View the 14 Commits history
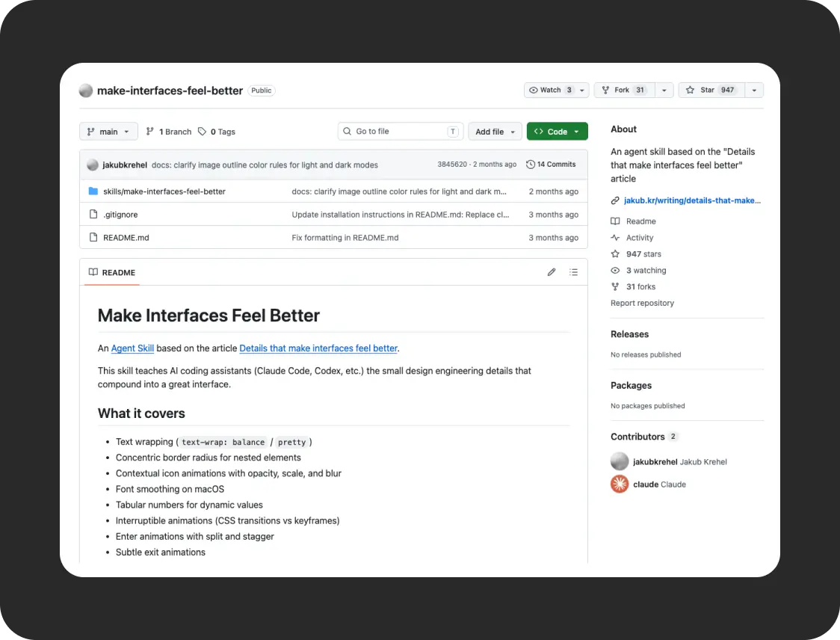 tap(551, 164)
